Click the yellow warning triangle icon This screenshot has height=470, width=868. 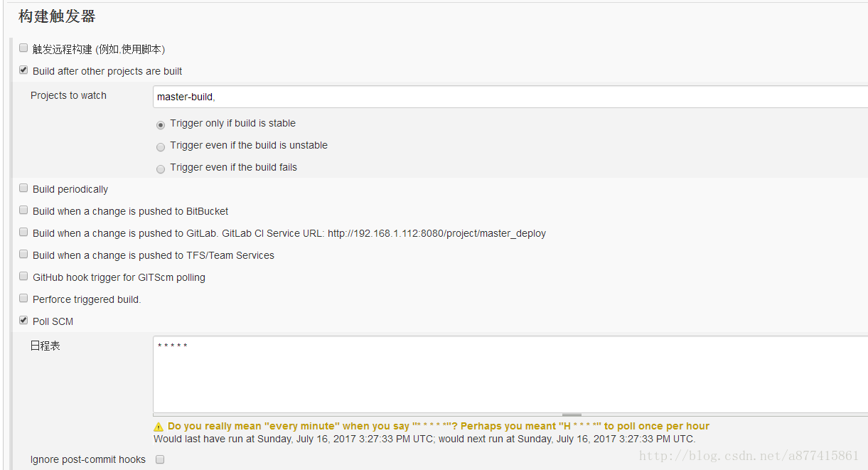point(159,427)
